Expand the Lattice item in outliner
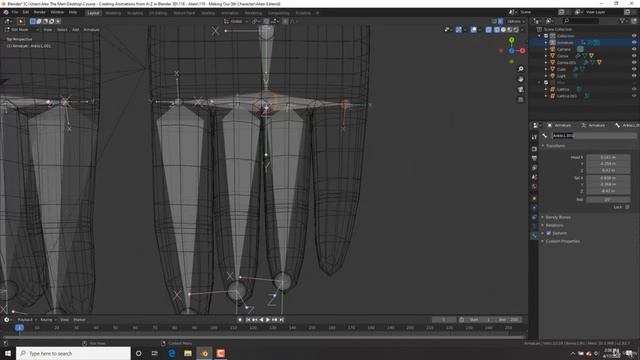Screen dimensions: 640x360 [x=546, y=89]
